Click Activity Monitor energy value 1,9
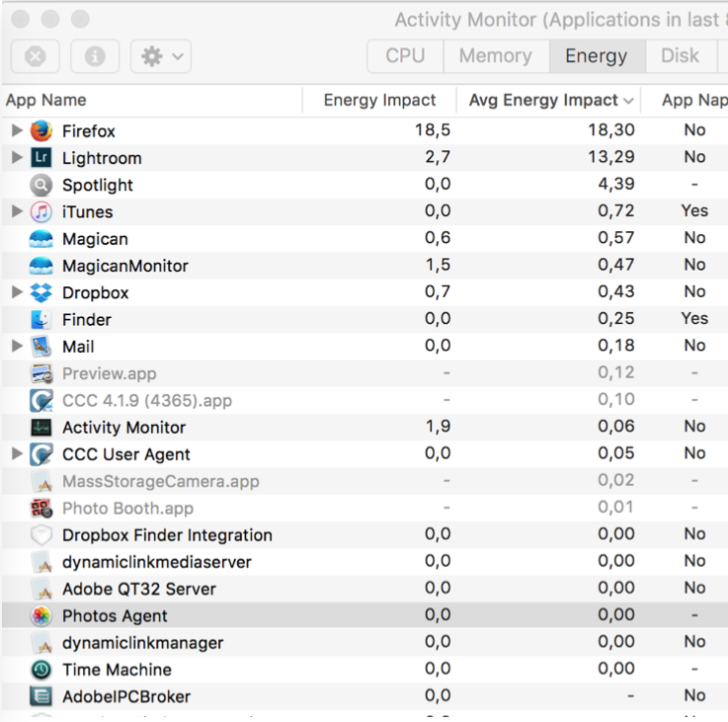The width and height of the screenshot is (728, 722). pyautogui.click(x=438, y=427)
